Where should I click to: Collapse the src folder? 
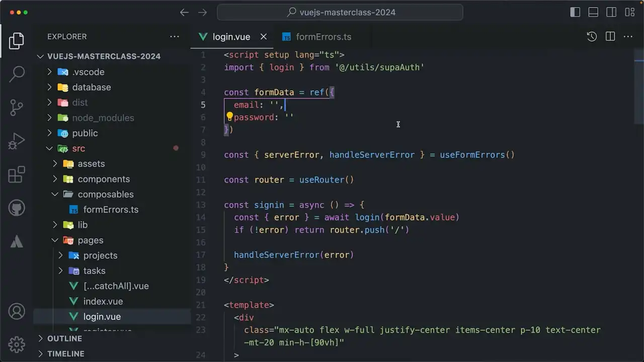pyautogui.click(x=49, y=148)
